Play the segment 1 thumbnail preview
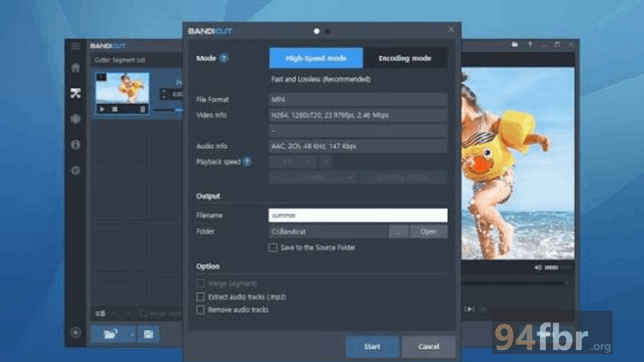The width and height of the screenshot is (644, 362). click(x=102, y=109)
